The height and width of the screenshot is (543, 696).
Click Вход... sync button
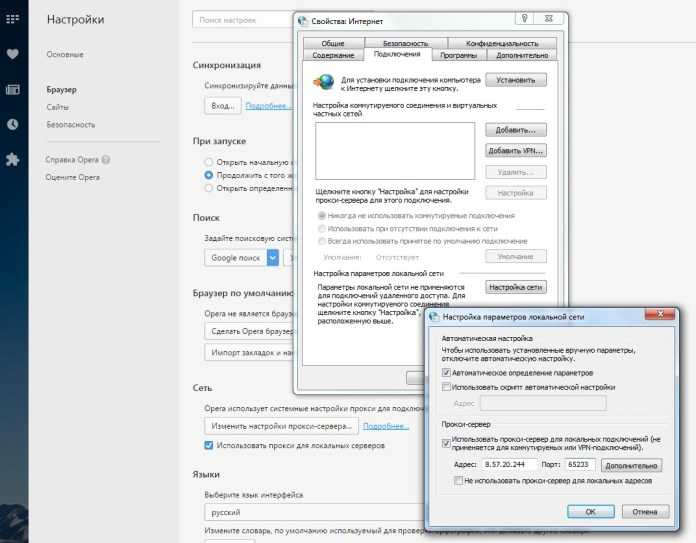(x=223, y=106)
